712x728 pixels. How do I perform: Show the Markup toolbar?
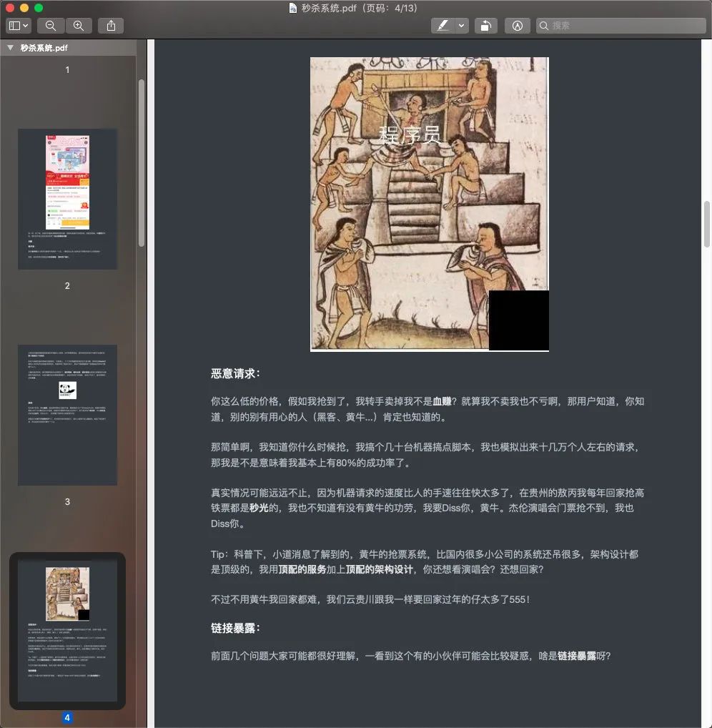click(x=517, y=26)
